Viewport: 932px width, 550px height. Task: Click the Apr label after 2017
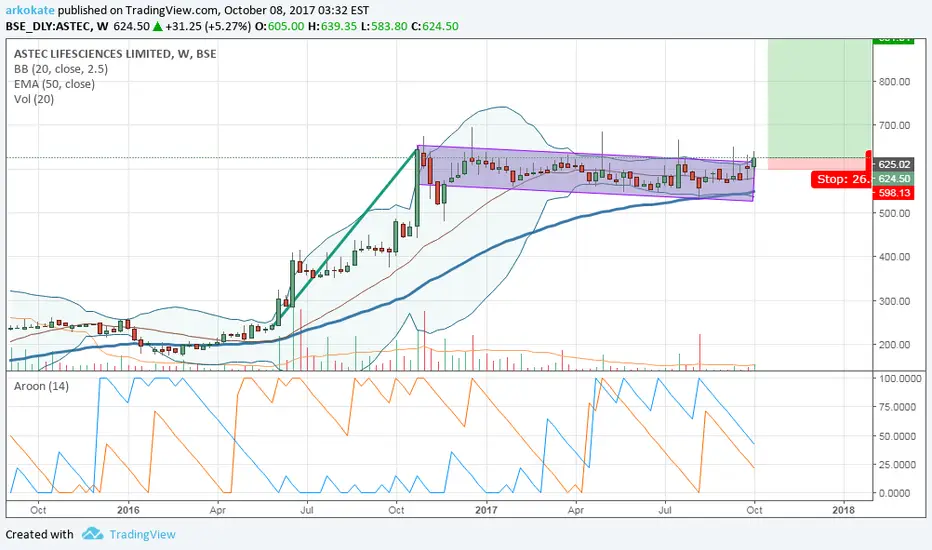point(575,510)
